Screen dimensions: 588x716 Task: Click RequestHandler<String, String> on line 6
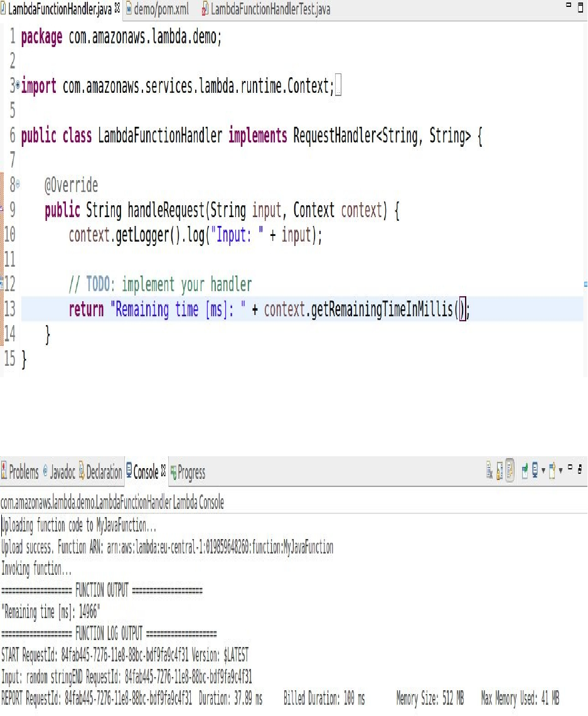pyautogui.click(x=382, y=135)
